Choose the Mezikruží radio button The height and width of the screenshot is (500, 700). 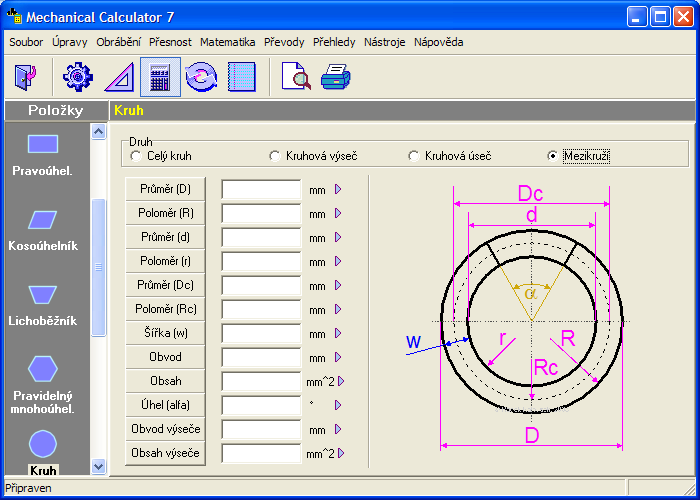553,156
